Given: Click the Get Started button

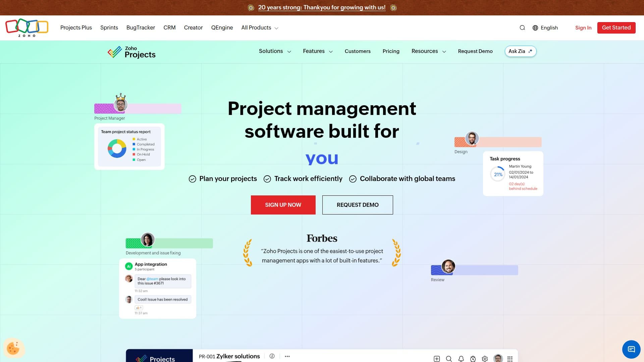Looking at the screenshot, I should pyautogui.click(x=616, y=28).
